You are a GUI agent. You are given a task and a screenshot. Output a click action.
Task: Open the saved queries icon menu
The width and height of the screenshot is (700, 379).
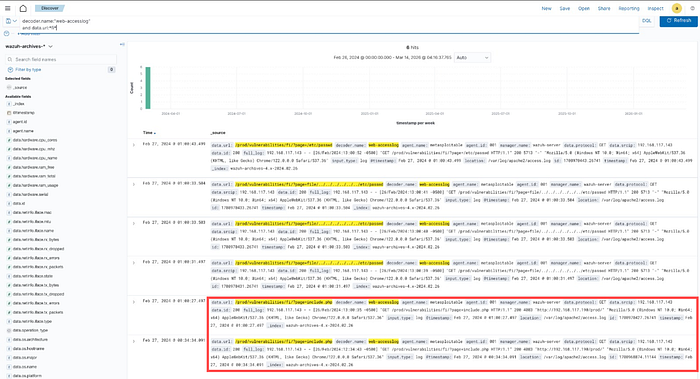click(x=11, y=21)
